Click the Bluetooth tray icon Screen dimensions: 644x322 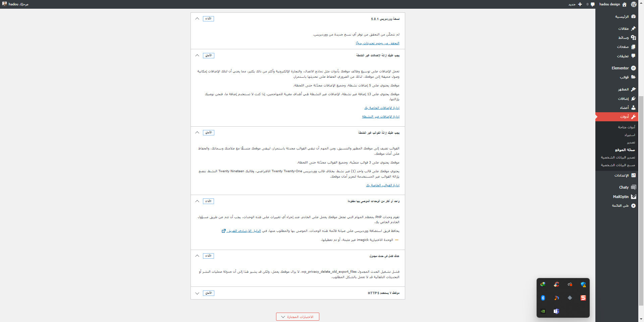click(543, 298)
